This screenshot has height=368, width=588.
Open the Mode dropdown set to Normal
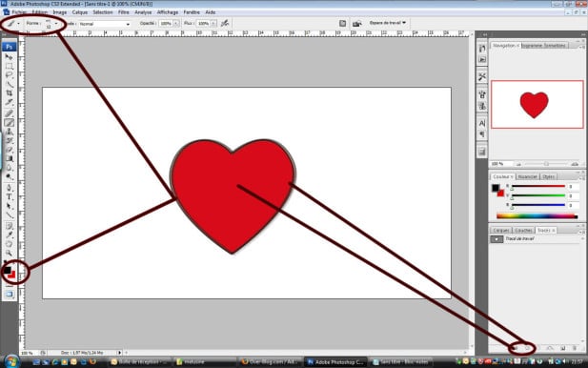click(104, 24)
